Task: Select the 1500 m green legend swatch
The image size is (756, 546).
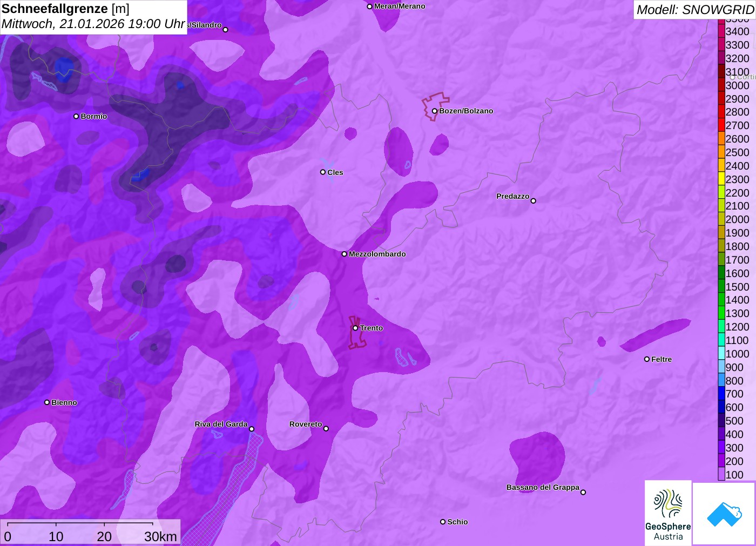Action: tap(721, 287)
